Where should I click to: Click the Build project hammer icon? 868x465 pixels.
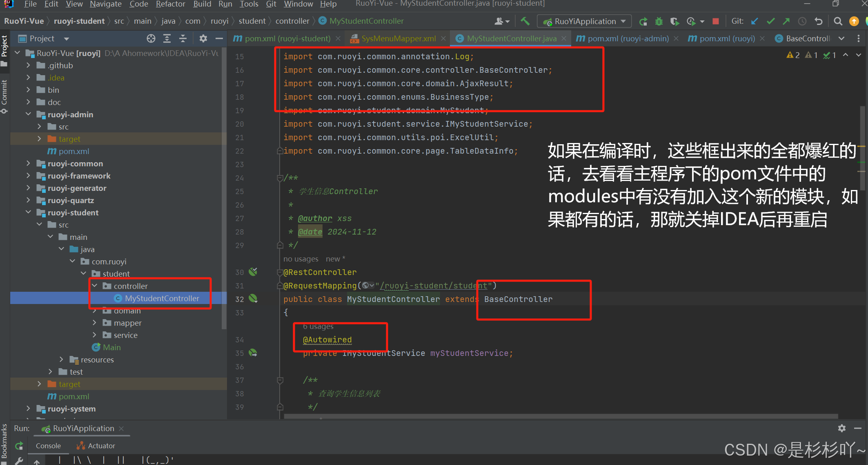525,21
